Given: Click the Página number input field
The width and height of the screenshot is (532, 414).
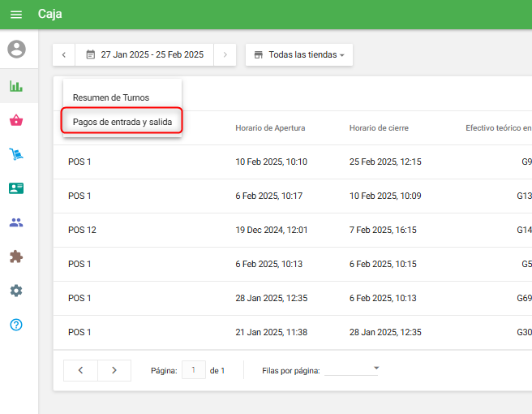Looking at the screenshot, I should click(x=194, y=370).
